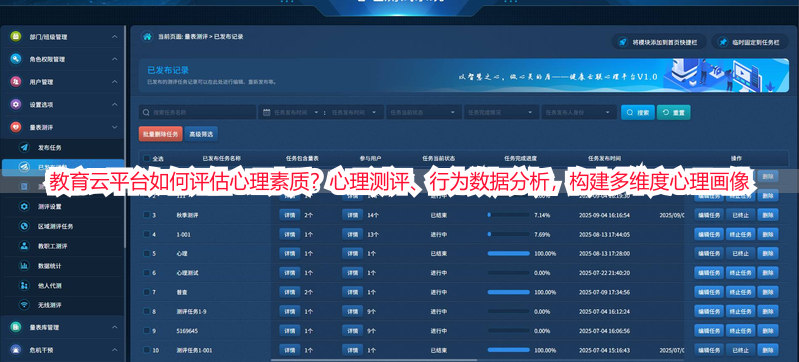Image resolution: width=799 pixels, height=362 pixels.
Task: Click the 用户管理 people icon
Action: (16, 82)
